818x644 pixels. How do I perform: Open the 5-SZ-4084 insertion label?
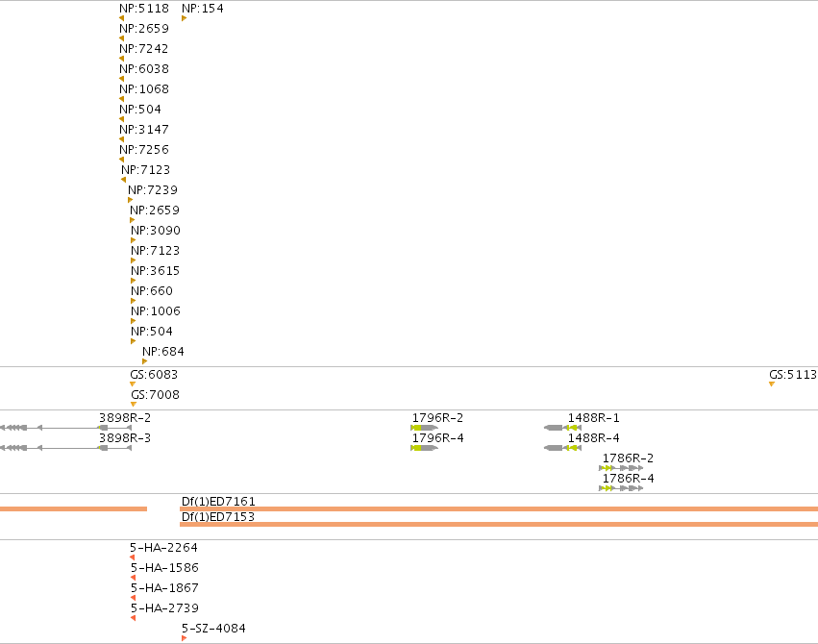click(x=214, y=629)
